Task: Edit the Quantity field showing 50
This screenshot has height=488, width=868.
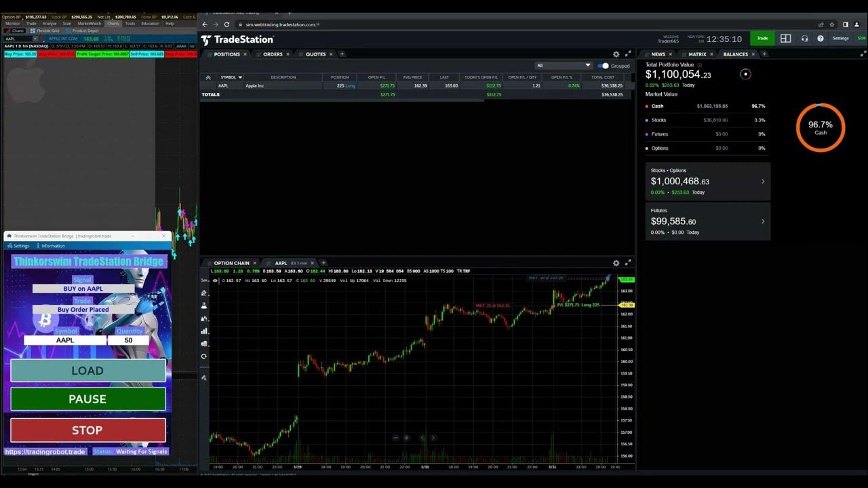Action: [x=129, y=340]
